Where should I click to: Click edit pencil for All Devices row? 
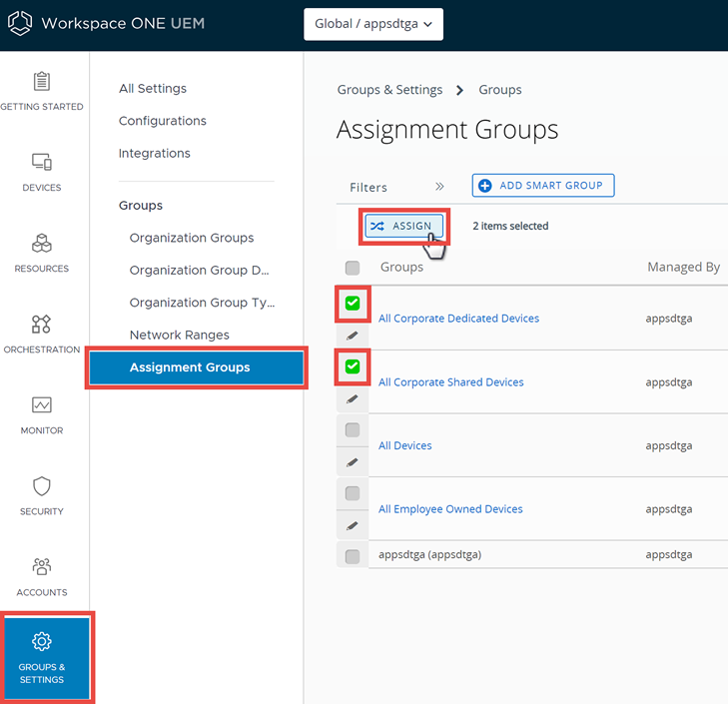click(x=353, y=462)
